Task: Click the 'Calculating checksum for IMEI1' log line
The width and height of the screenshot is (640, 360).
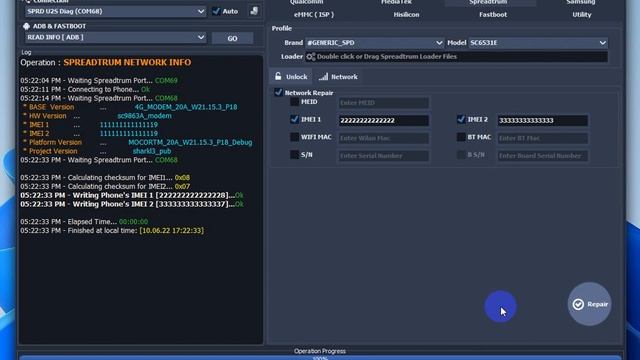Action: (x=105, y=178)
